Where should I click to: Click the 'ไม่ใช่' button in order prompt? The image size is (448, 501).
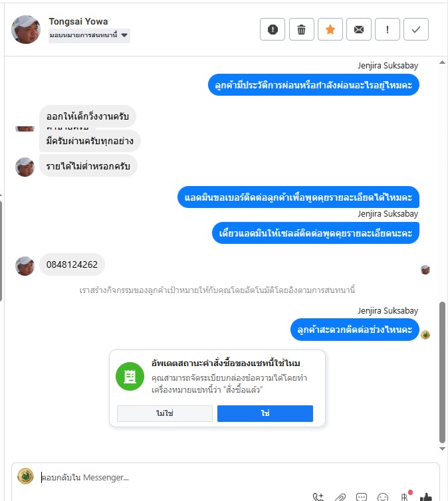tap(165, 413)
